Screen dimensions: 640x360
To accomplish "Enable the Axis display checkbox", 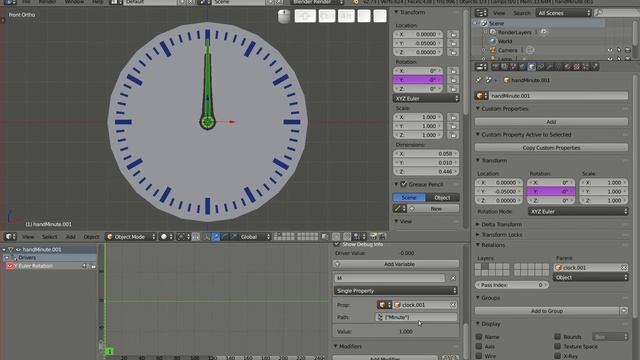I will 479,346.
